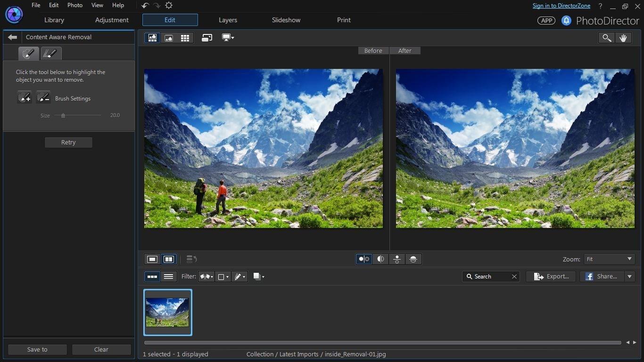Open the Photo menu
The width and height of the screenshot is (644, 362).
pos(74,5)
